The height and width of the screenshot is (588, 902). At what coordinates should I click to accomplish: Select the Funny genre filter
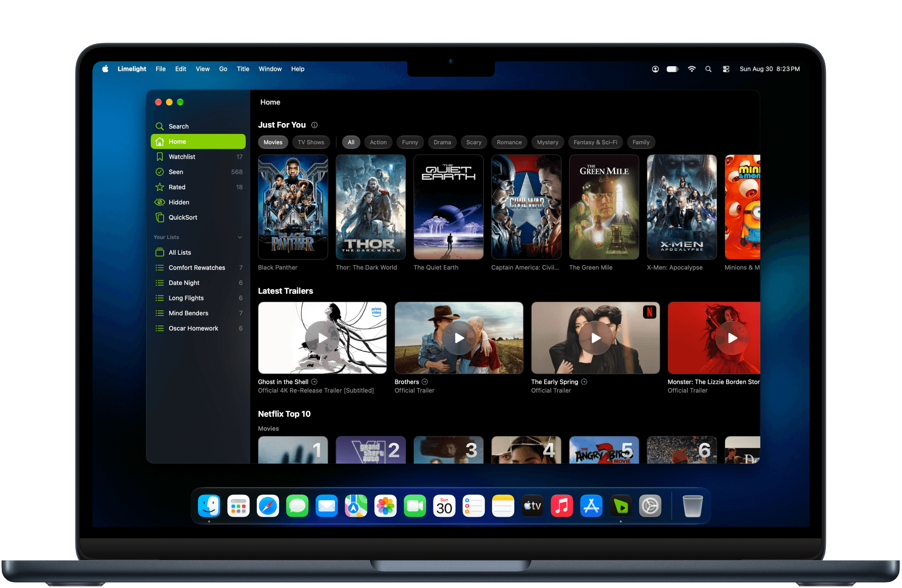click(x=410, y=142)
